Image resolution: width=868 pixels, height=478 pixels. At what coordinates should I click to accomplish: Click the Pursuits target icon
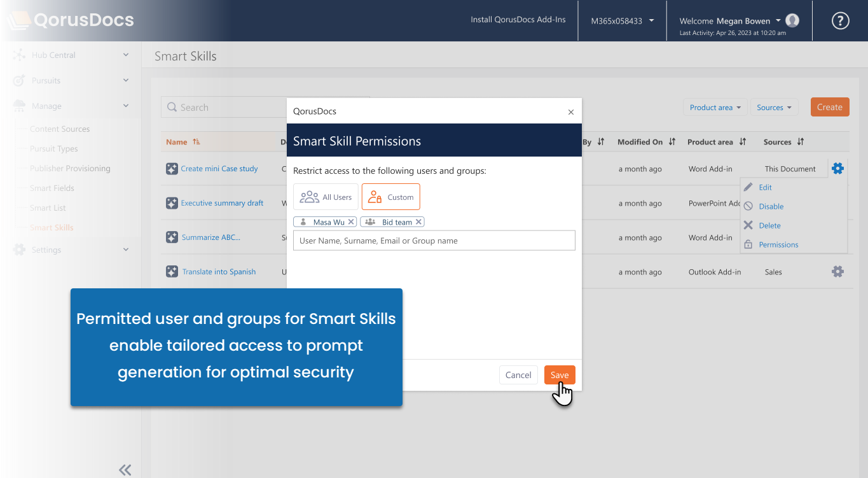pyautogui.click(x=19, y=81)
